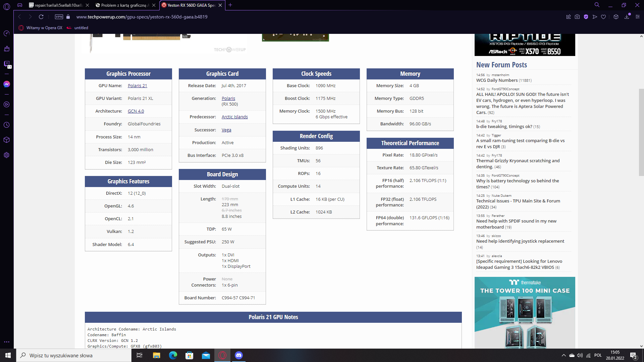The height and width of the screenshot is (362, 644).
Task: Open ad blocker shield icon
Action: (586, 17)
